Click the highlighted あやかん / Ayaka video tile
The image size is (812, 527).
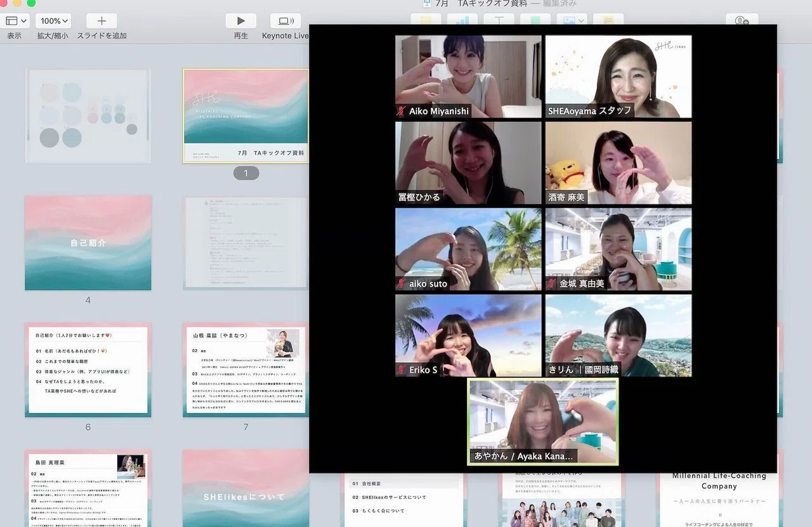(x=543, y=422)
